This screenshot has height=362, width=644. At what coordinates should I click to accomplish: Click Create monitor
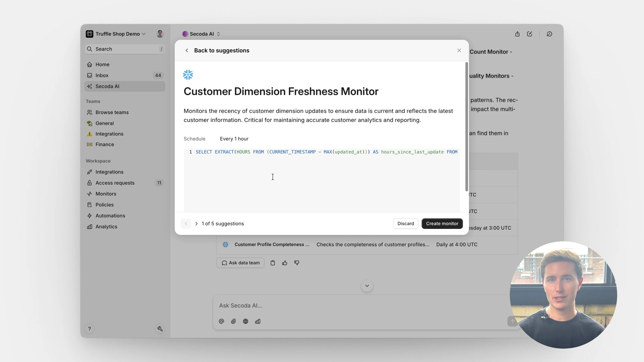click(442, 224)
